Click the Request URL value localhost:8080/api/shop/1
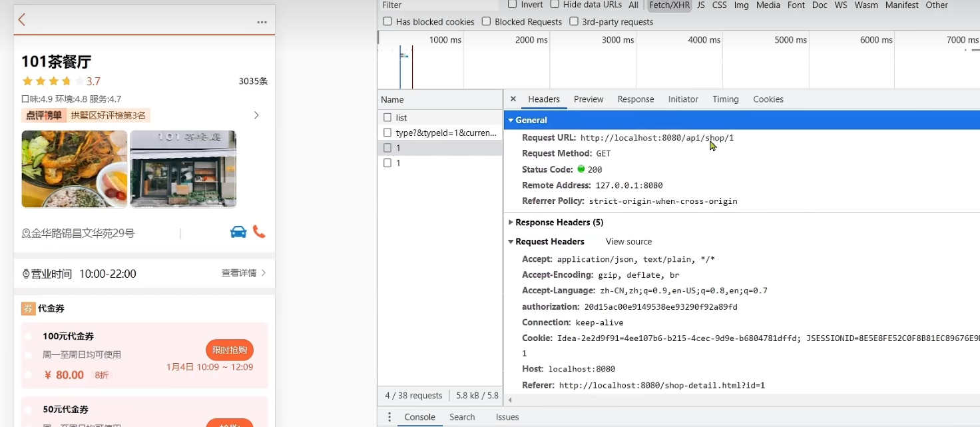Screen dimensions: 980x427 657,138
